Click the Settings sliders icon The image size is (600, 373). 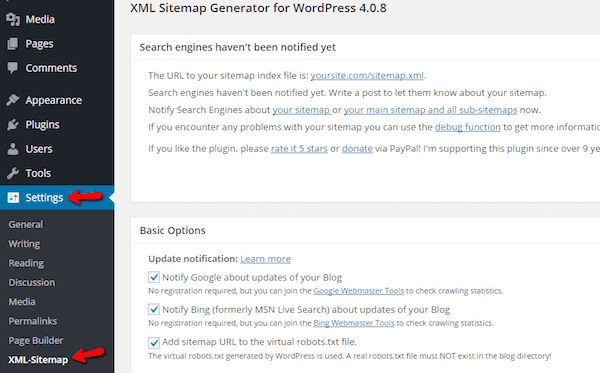click(13, 197)
